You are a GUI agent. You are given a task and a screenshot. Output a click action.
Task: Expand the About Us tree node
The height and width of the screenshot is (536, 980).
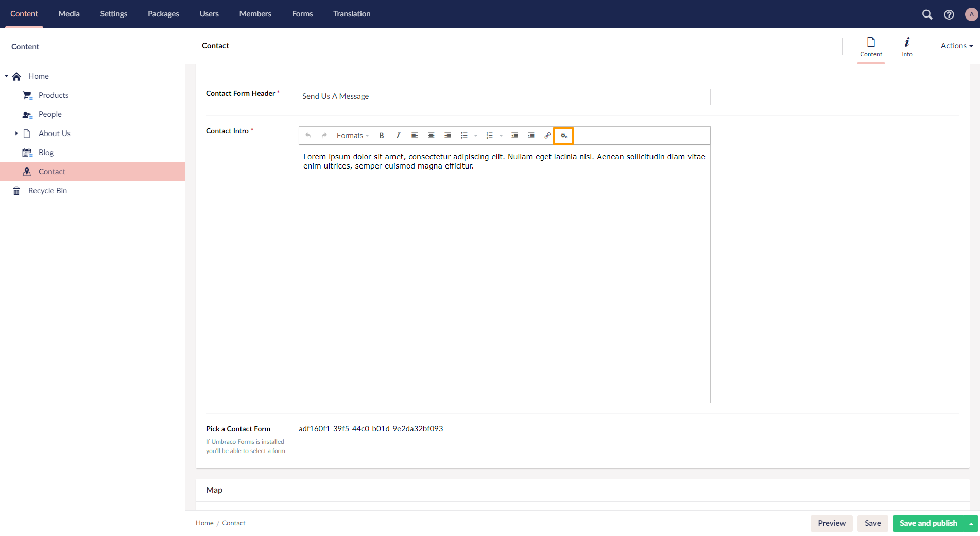coord(16,133)
